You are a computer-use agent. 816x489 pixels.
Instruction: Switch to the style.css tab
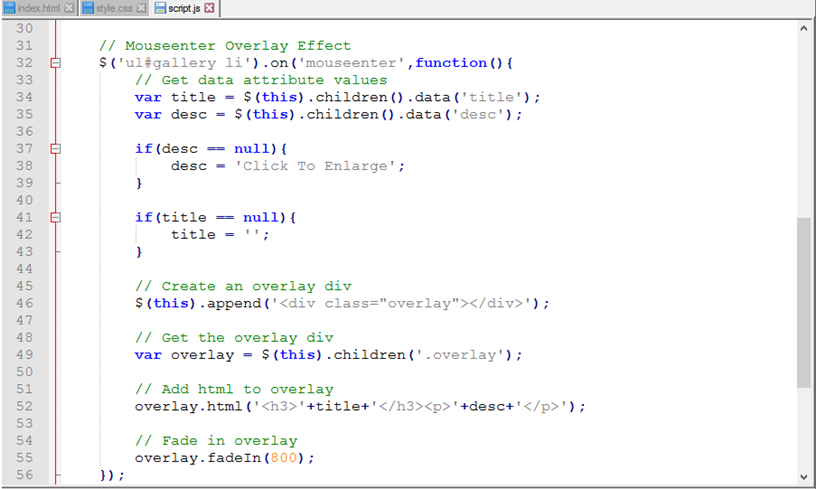point(114,8)
